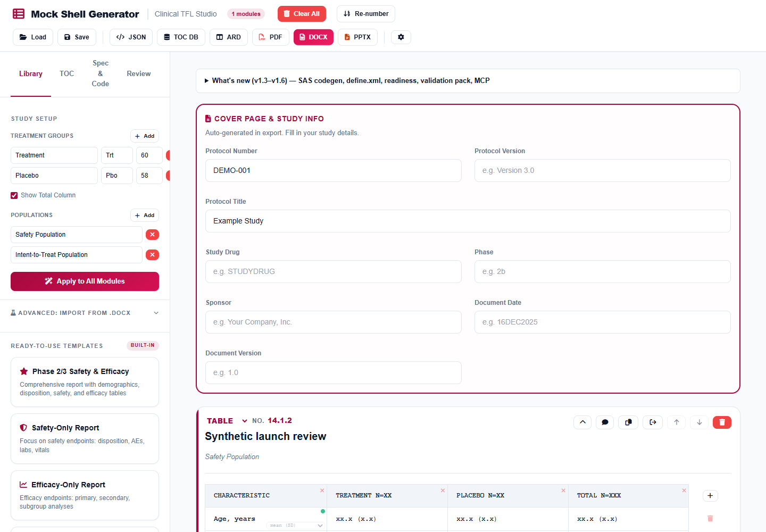Collapse the table module with the up chevron
This screenshot has width=766, height=532.
tap(582, 422)
